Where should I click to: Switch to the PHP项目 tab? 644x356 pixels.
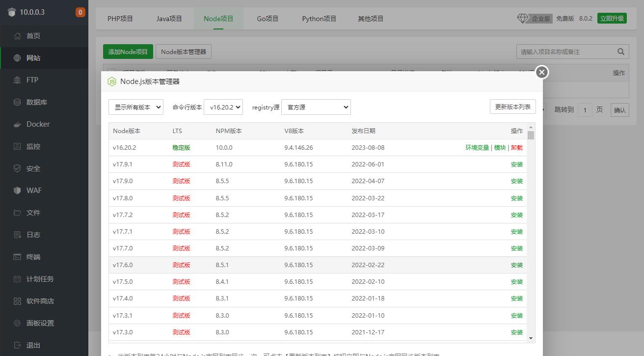tap(120, 19)
